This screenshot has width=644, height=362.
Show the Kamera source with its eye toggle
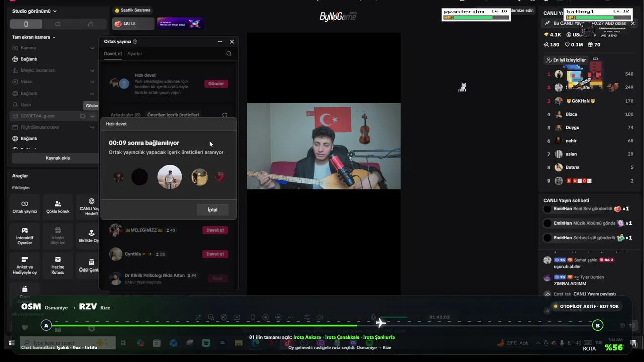click(x=92, y=48)
